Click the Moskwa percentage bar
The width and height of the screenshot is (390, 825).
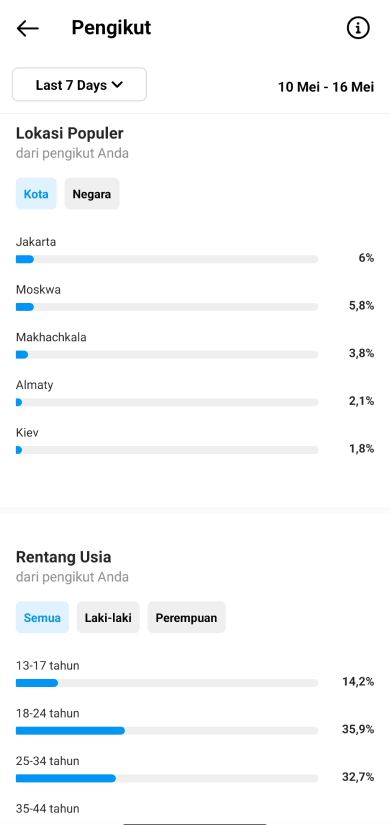tap(167, 307)
